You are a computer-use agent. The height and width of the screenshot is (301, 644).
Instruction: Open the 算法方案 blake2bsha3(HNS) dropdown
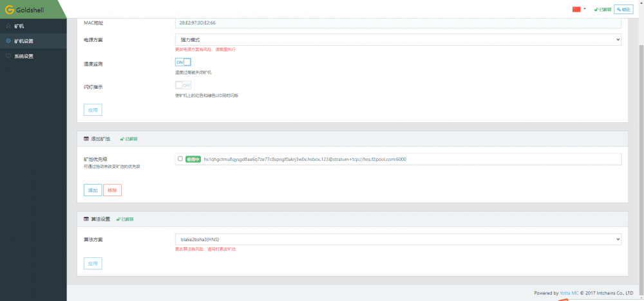click(x=398, y=239)
